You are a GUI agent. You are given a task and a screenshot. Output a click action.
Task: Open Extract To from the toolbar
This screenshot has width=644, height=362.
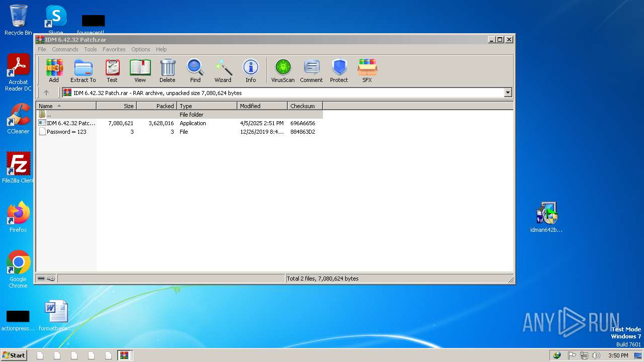83,70
